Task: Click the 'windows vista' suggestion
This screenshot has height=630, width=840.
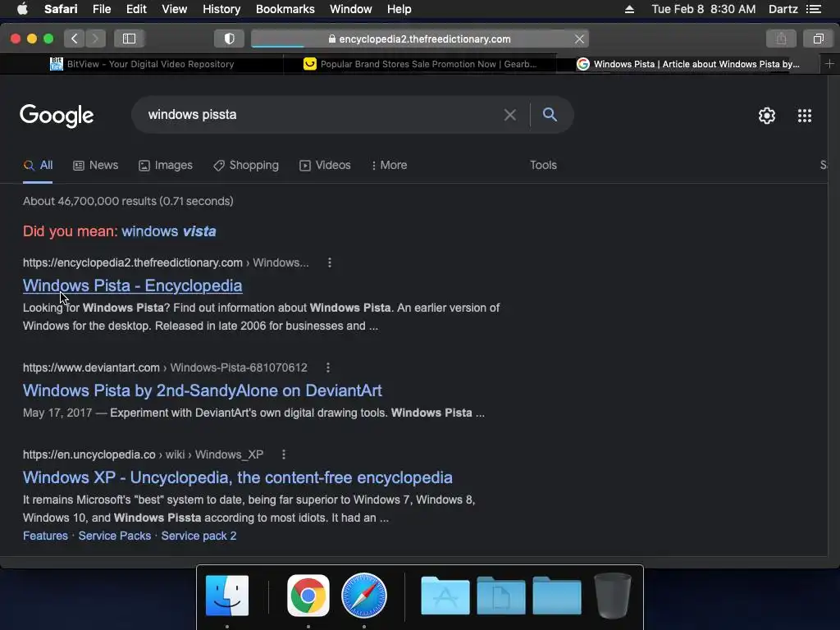Action: [x=169, y=231]
